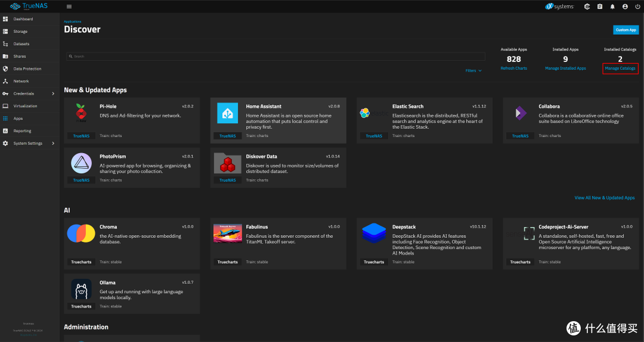Click the Diskover Data app title
644x342 pixels.
262,157
